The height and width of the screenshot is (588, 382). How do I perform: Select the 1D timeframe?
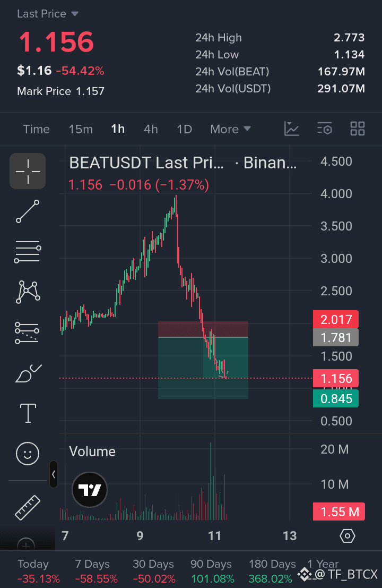tap(184, 129)
